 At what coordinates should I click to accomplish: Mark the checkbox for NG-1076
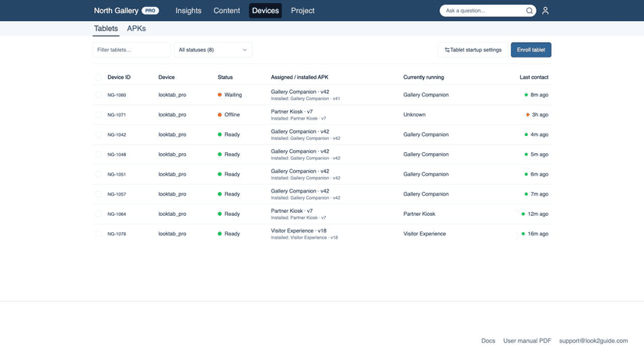pos(99,234)
